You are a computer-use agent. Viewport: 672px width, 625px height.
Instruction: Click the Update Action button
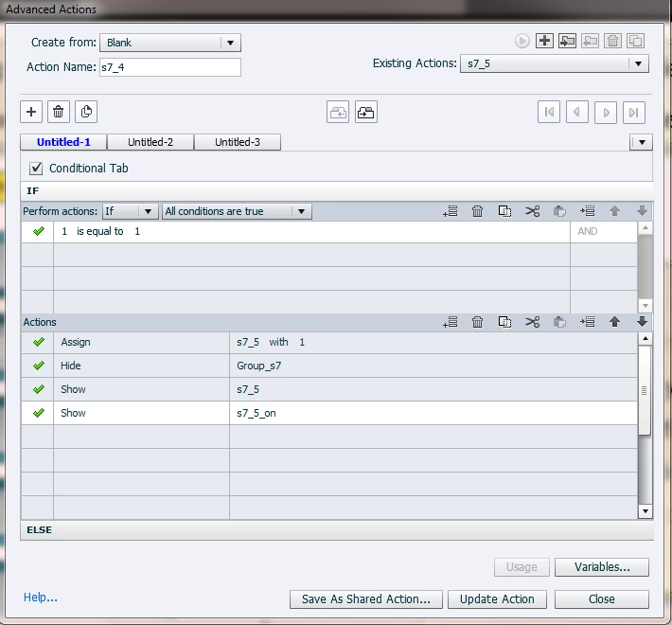point(497,598)
